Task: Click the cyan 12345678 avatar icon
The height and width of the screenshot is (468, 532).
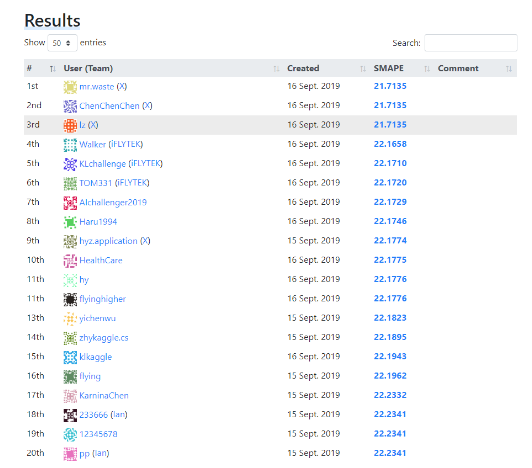Action: [70, 434]
